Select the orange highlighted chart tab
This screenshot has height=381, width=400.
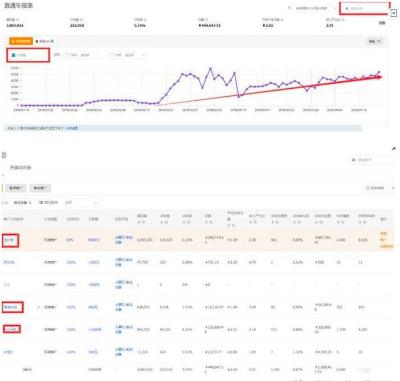point(21,41)
